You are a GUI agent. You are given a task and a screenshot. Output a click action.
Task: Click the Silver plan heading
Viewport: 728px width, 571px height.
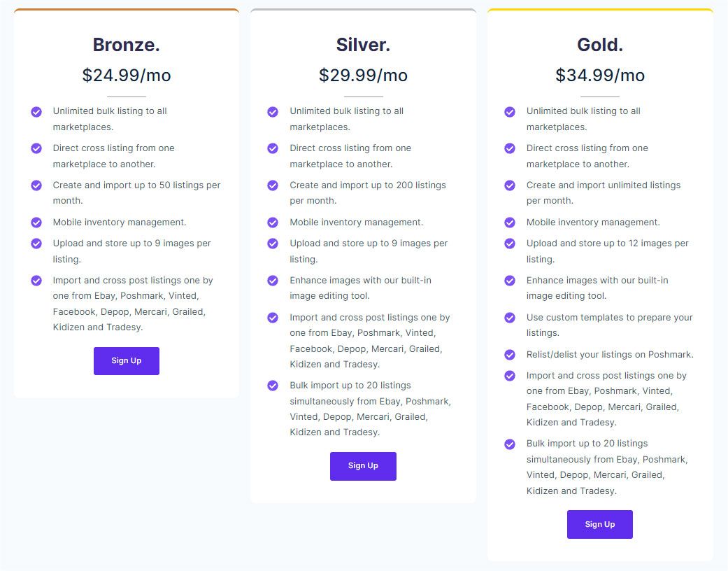[363, 44]
